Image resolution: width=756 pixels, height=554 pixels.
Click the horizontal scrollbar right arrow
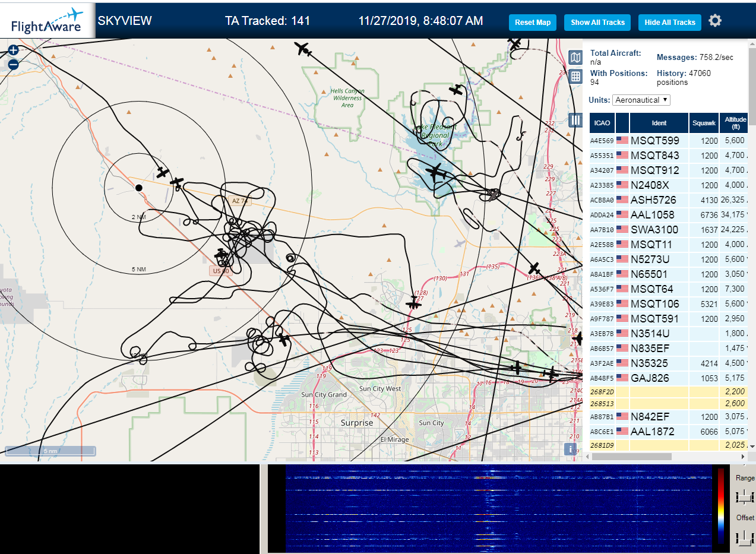(x=743, y=457)
